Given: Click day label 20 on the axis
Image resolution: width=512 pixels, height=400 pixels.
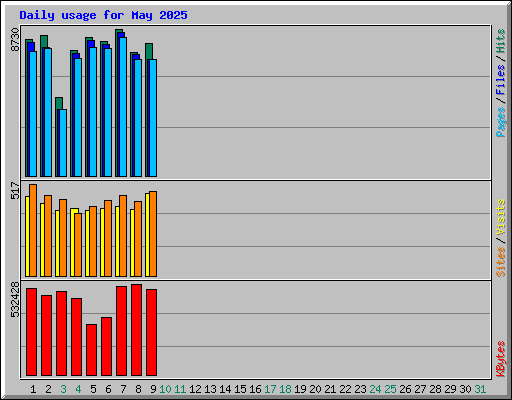Looking at the screenshot, I should click(315, 389).
